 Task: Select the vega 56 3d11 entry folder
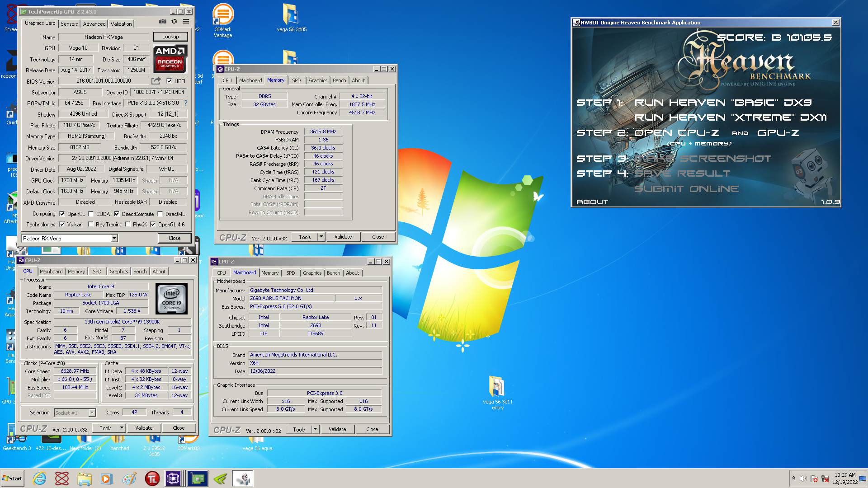(x=497, y=393)
